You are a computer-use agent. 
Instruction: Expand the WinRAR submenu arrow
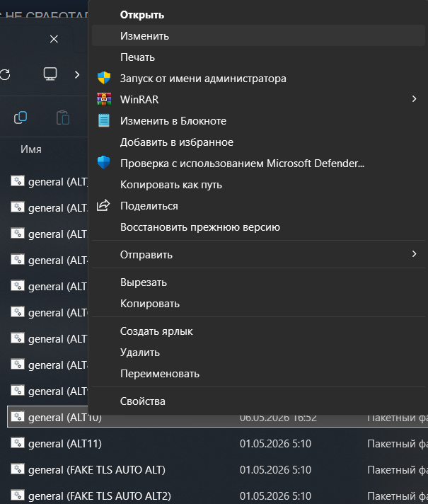[x=414, y=99]
